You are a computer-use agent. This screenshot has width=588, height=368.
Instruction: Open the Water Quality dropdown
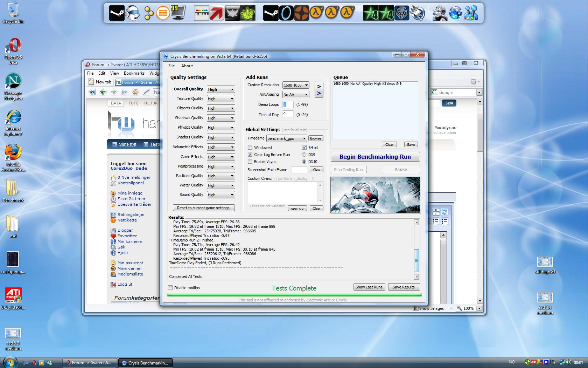[x=221, y=185]
